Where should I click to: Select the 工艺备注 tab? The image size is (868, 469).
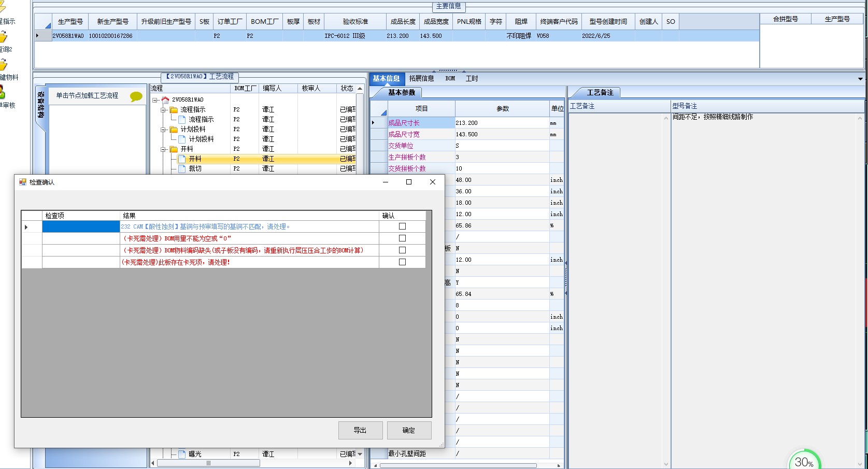click(x=600, y=93)
